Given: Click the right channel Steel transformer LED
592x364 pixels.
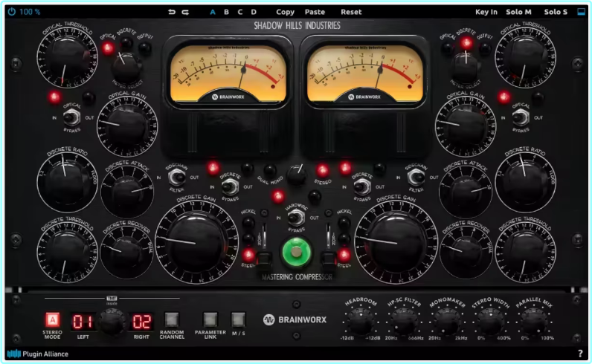Looking at the screenshot, I should (x=344, y=256).
